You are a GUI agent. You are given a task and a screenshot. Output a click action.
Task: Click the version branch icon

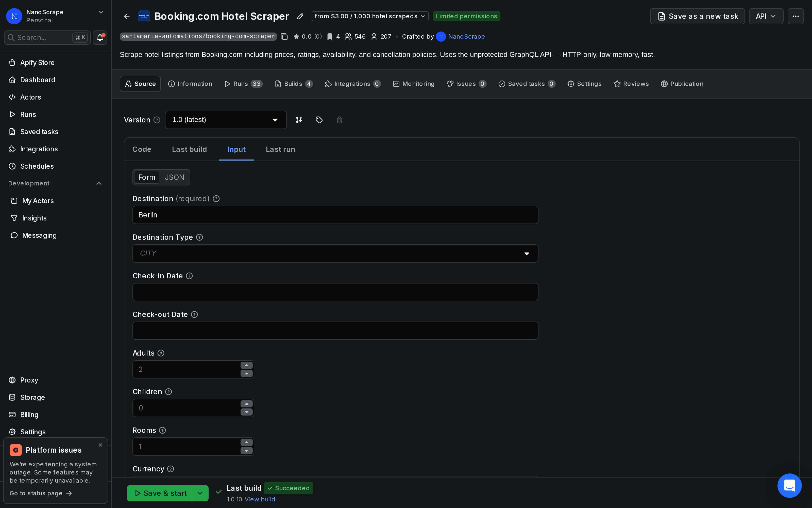click(x=299, y=120)
